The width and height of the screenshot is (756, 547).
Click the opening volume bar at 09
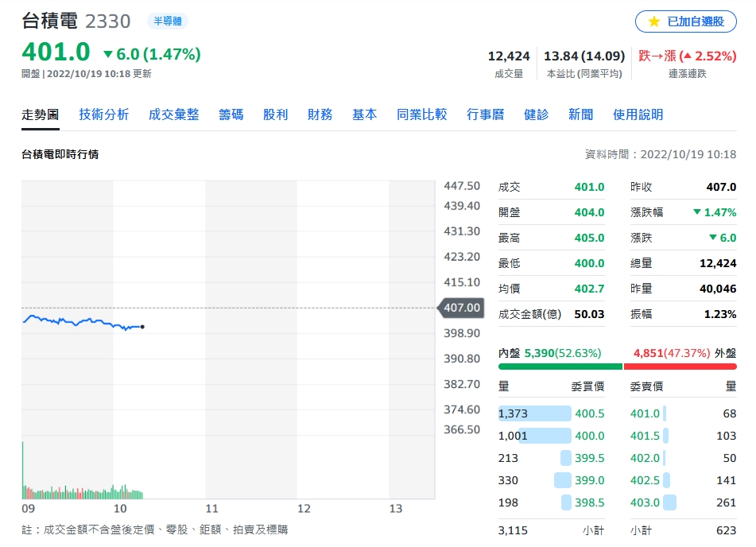click(23, 470)
